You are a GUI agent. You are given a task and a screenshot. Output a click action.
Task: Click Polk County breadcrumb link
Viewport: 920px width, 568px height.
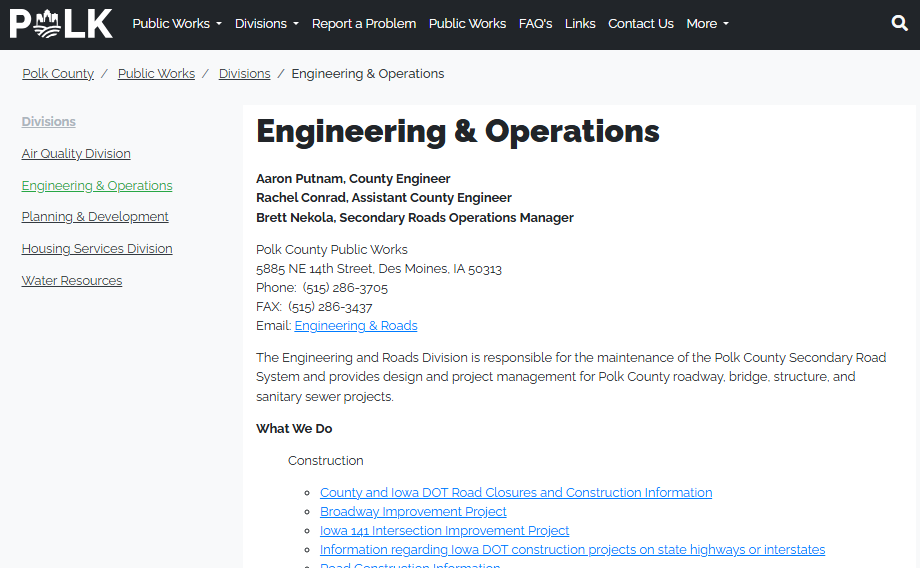pyautogui.click(x=58, y=74)
